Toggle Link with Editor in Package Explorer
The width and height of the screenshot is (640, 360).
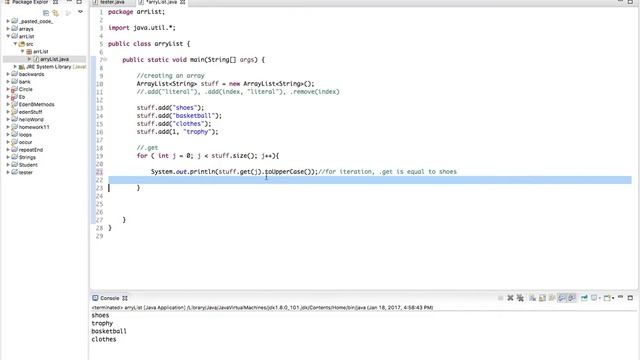pos(56,13)
